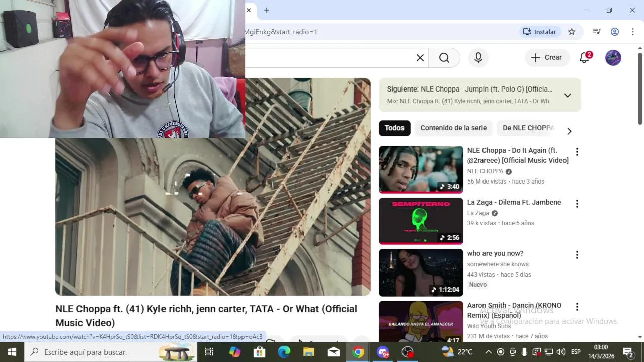Image resolution: width=644 pixels, height=362 pixels.
Task: Open the OBS recording app in taskbar
Action: coord(408,352)
